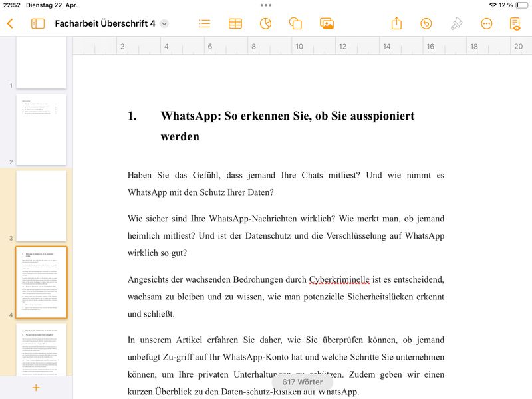Tap the misspelled word Cyberkriminelle

coord(339,279)
